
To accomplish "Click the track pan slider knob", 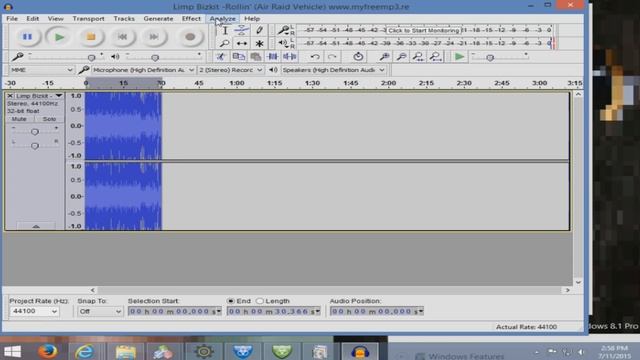I will pyautogui.click(x=35, y=146).
